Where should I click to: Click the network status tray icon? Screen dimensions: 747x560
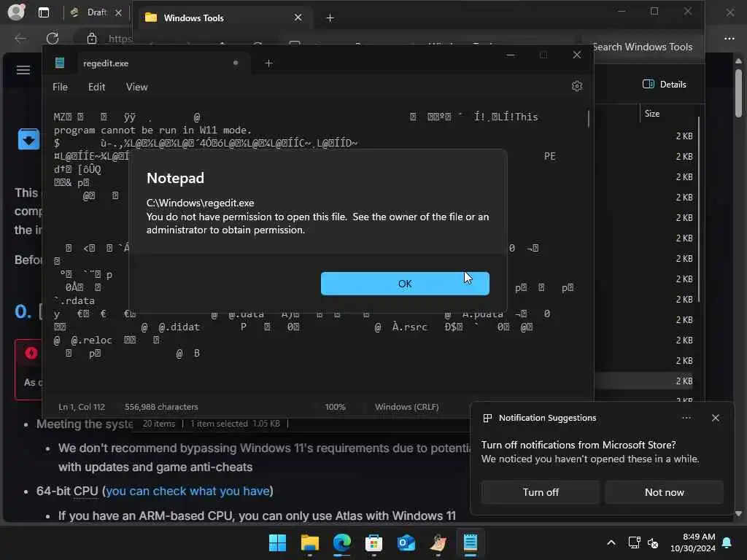(634, 542)
